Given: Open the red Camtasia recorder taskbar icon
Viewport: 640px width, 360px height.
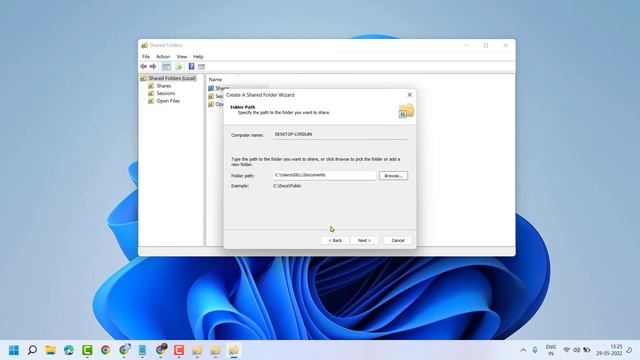Looking at the screenshot, I should pyautogui.click(x=179, y=350).
